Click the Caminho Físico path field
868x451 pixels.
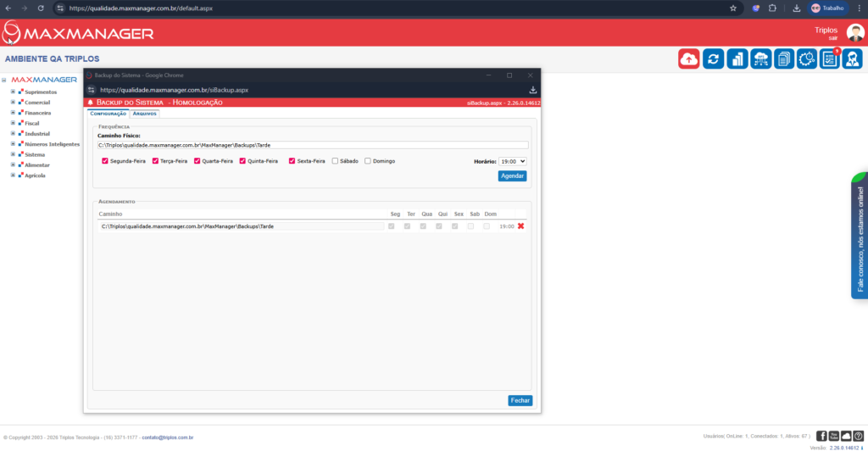click(312, 145)
